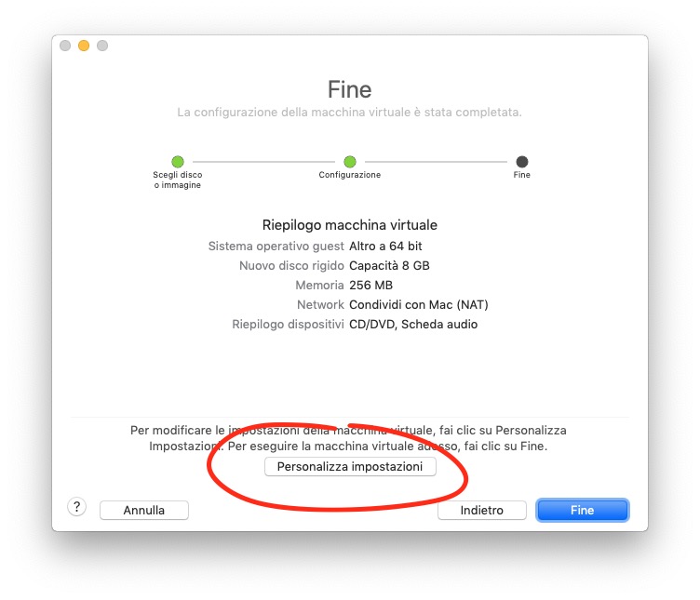Click the dark Fine step dot
The width and height of the screenshot is (700, 600).
[x=522, y=162]
